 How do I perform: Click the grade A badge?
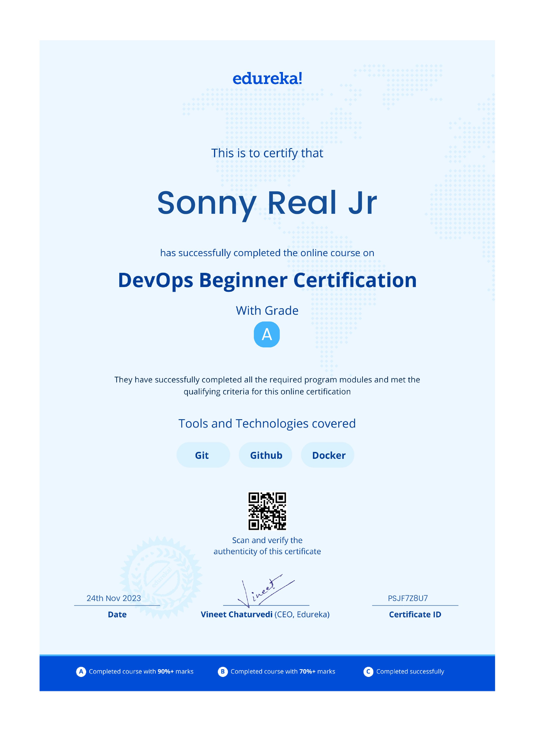click(267, 334)
